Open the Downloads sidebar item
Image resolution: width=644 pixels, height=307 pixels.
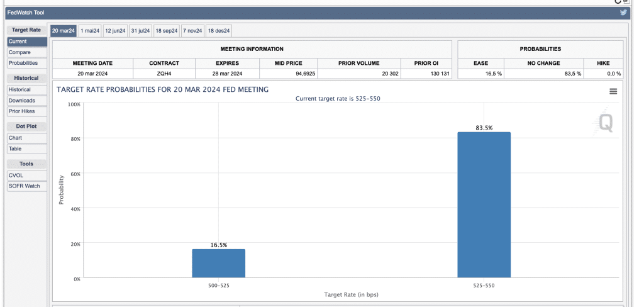[x=26, y=101]
